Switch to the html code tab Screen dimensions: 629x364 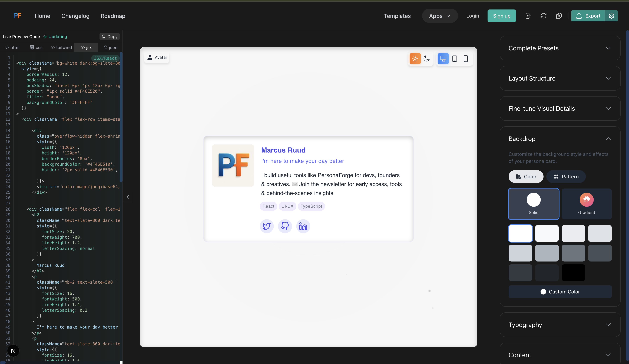(x=12, y=47)
